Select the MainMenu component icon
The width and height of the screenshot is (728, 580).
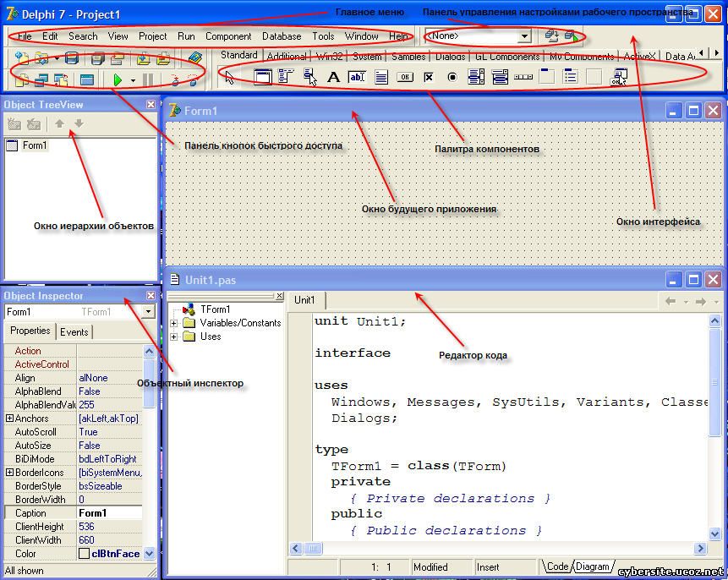tap(286, 77)
